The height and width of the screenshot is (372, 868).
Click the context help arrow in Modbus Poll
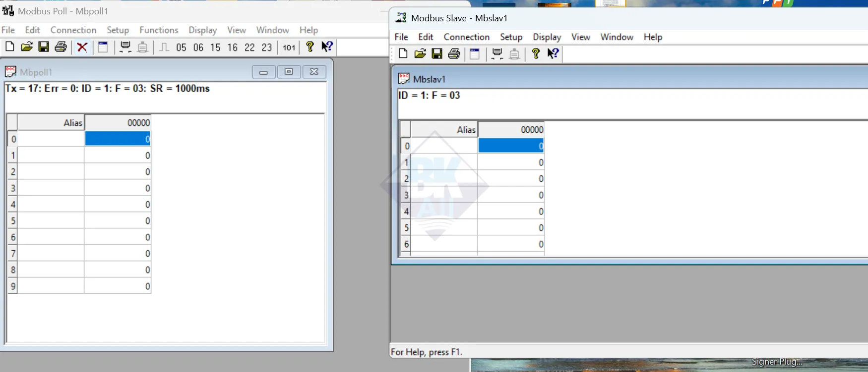[327, 47]
